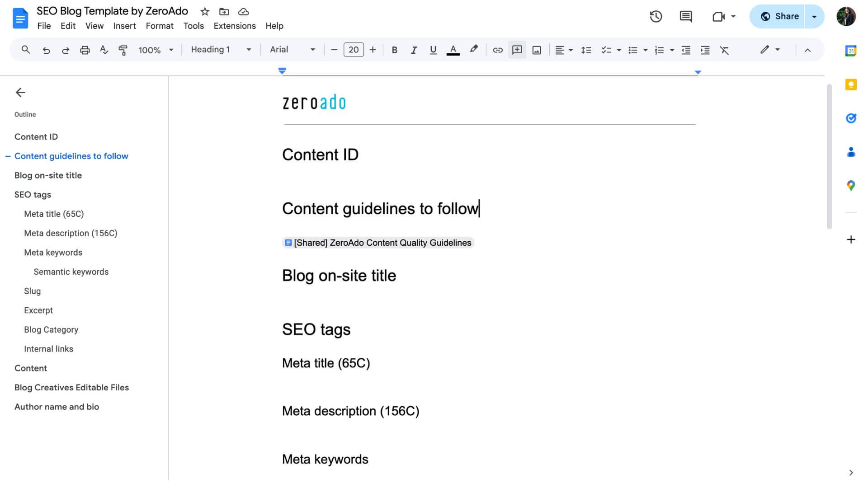Open the Insert menu

pos(124,26)
